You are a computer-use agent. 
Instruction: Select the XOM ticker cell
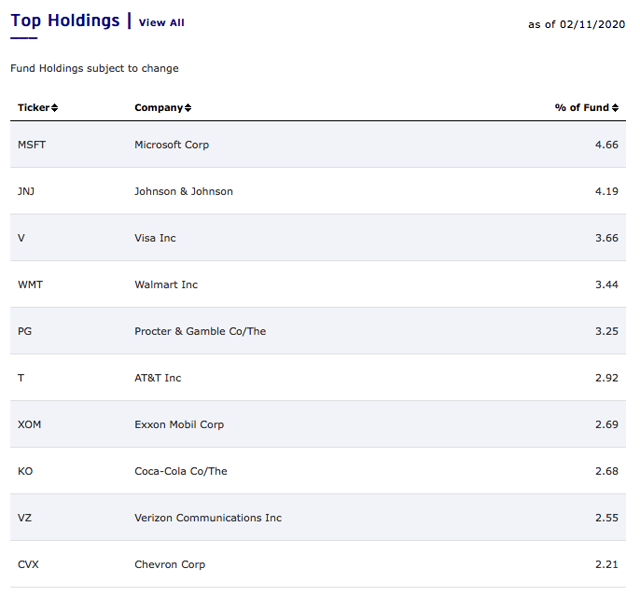tap(29, 425)
